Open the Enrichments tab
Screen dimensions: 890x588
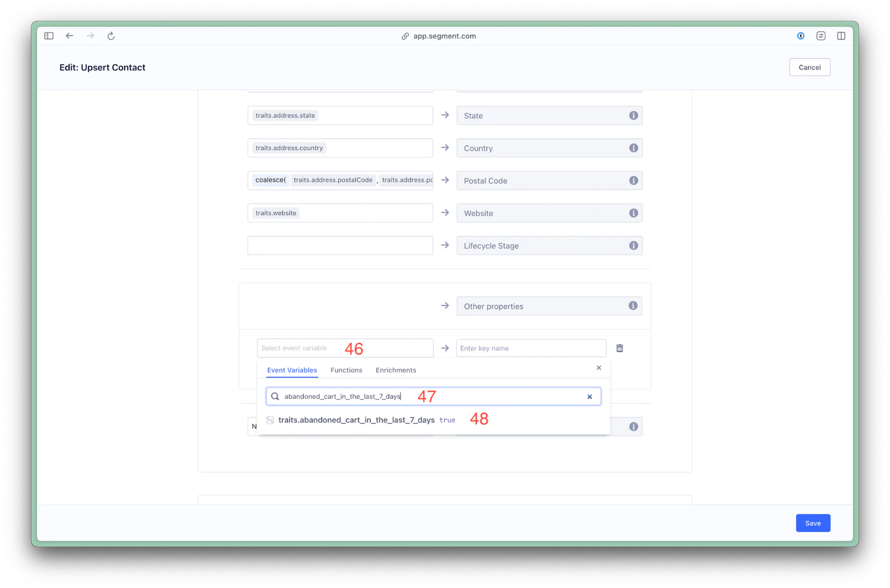coord(395,370)
